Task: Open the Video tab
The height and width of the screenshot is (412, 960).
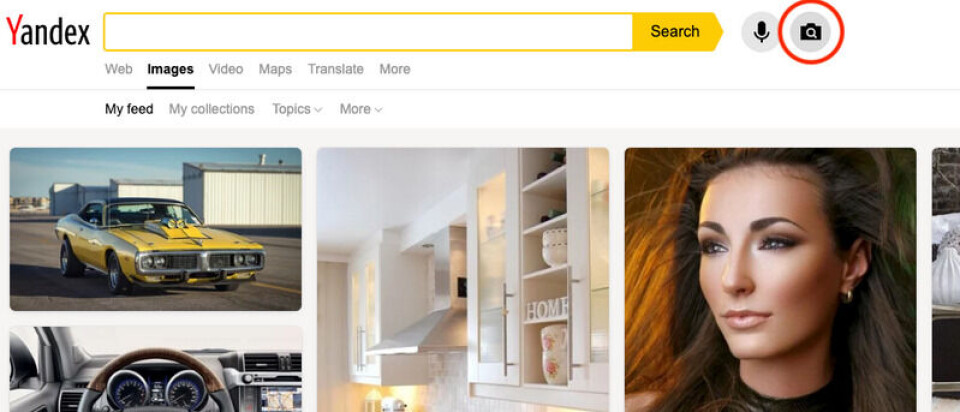Action: [x=226, y=69]
